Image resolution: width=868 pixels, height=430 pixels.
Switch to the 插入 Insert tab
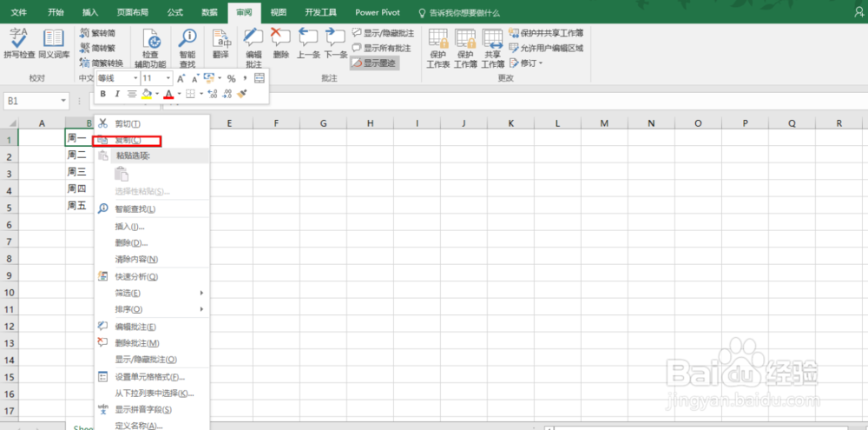tap(90, 11)
